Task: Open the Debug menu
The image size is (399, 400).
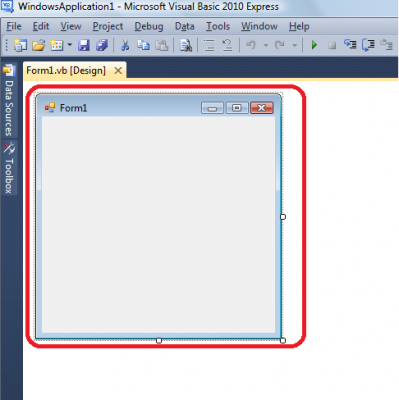Action: click(149, 26)
